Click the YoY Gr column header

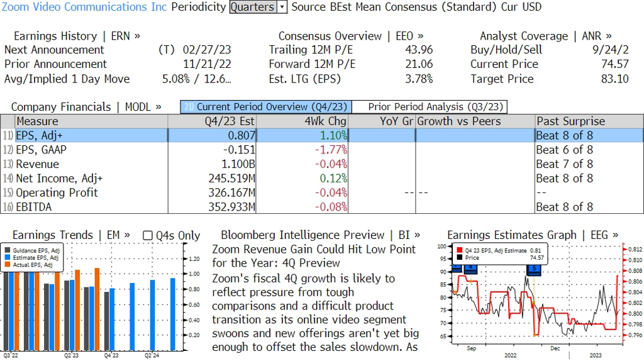tap(382, 121)
